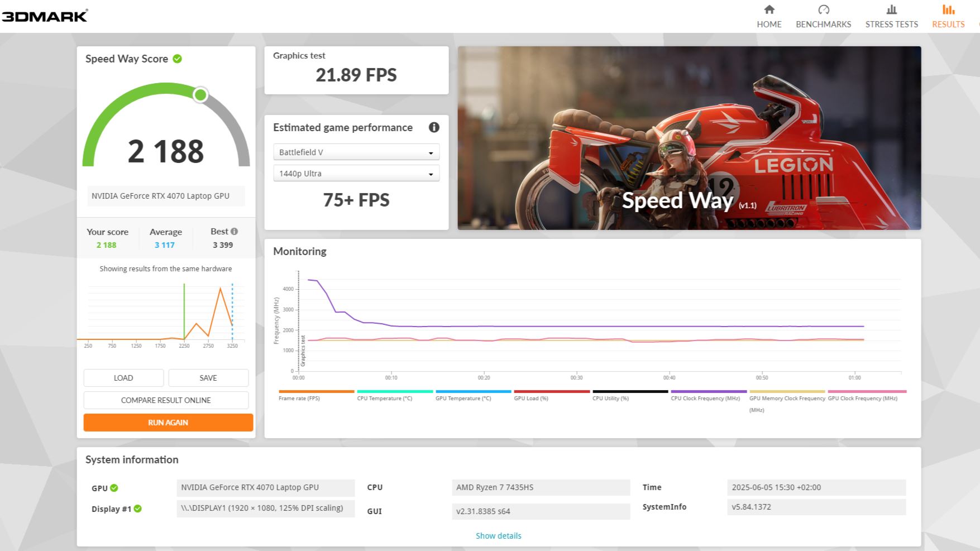Toggle CPU Temperature legend swatch
The image size is (980, 551).
395,391
